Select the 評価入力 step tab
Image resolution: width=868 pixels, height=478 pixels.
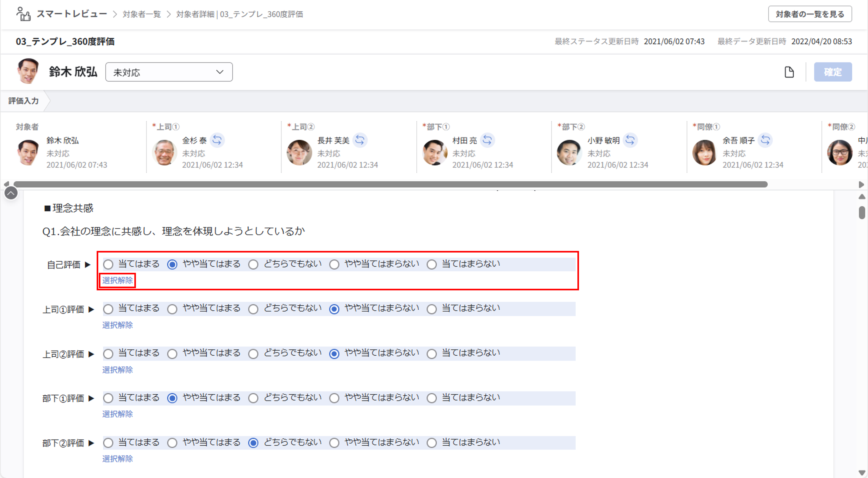click(x=24, y=101)
